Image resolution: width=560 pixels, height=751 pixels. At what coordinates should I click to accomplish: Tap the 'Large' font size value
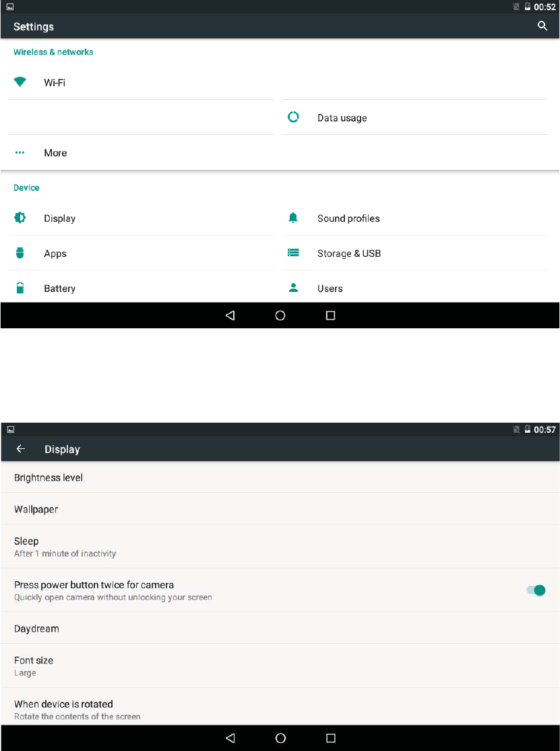25,673
